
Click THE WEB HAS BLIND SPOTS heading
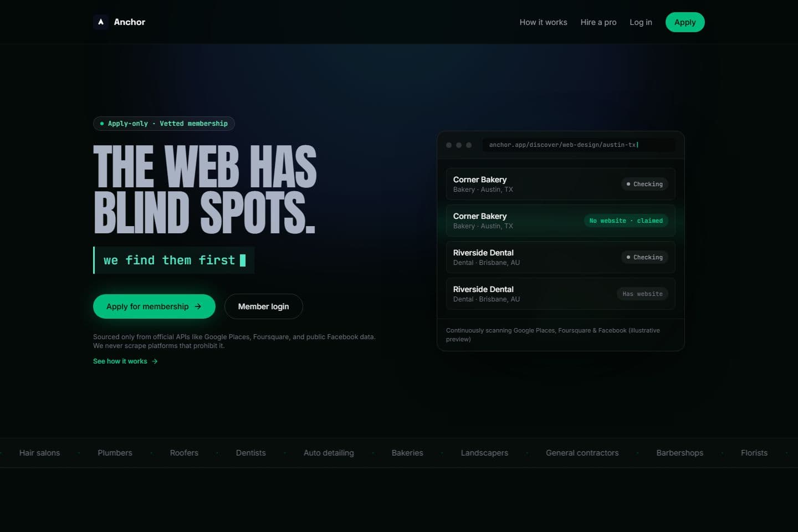[205, 190]
